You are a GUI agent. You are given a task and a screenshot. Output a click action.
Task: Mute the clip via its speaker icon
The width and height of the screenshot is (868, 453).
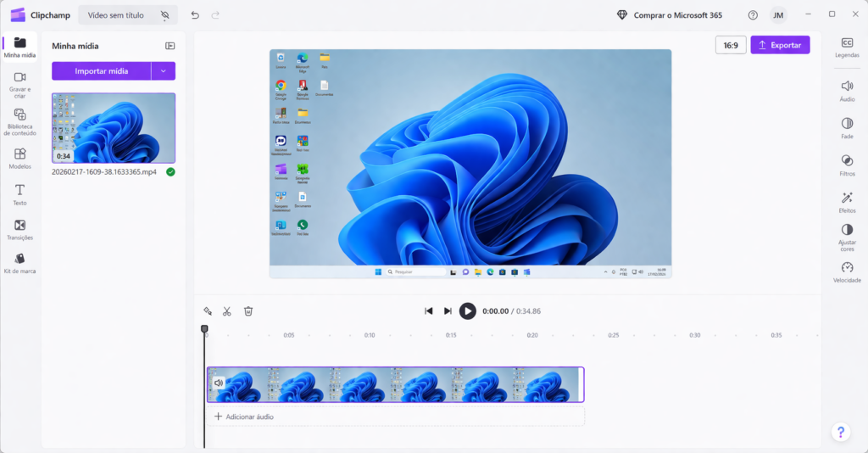(x=219, y=383)
